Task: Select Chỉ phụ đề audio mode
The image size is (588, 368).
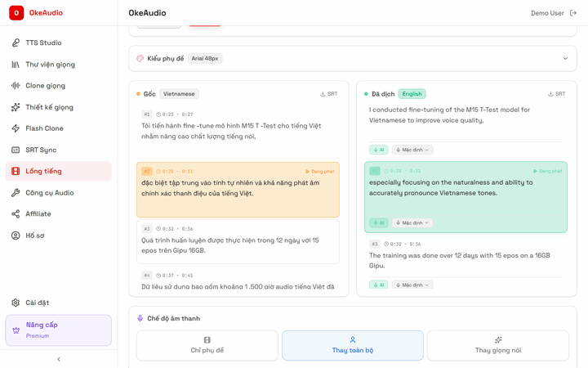Action: (207, 345)
